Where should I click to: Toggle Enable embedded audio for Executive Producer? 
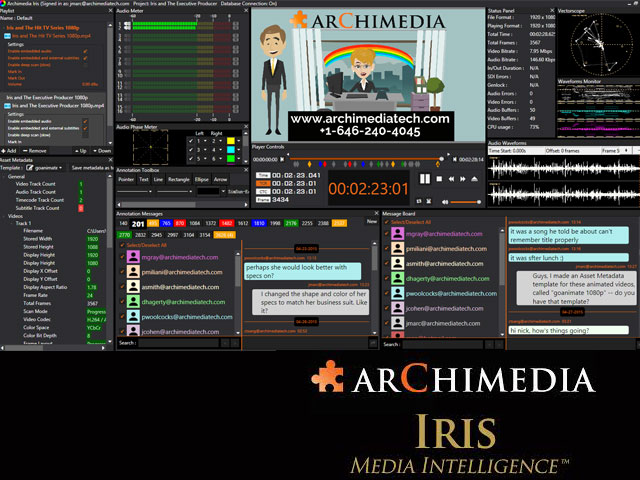85,121
